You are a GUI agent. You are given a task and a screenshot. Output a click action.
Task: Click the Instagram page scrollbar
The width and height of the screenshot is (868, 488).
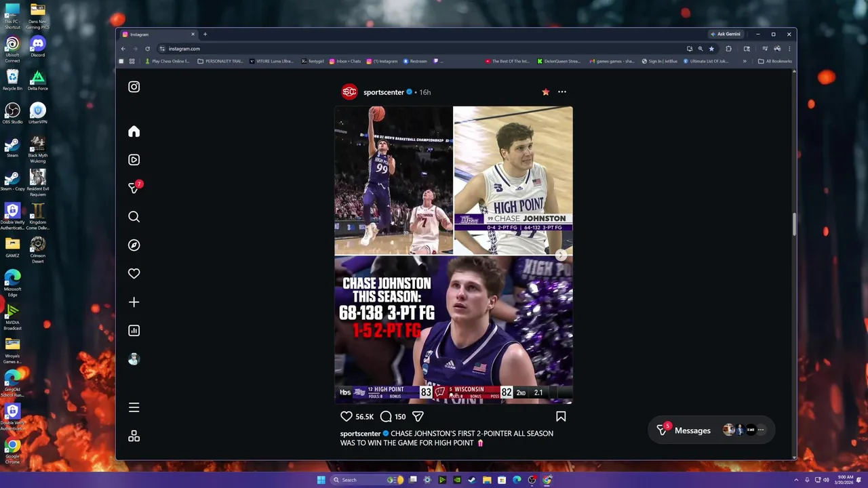(794, 225)
